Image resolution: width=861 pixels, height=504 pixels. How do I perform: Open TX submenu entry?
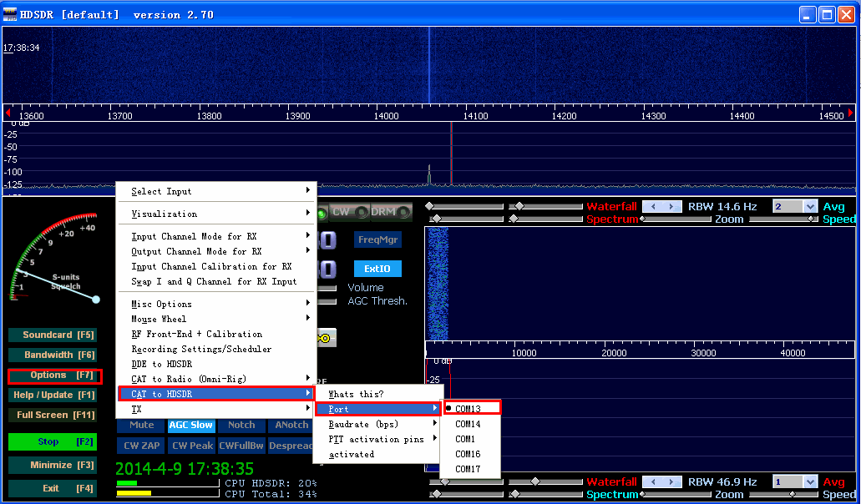[x=216, y=409]
